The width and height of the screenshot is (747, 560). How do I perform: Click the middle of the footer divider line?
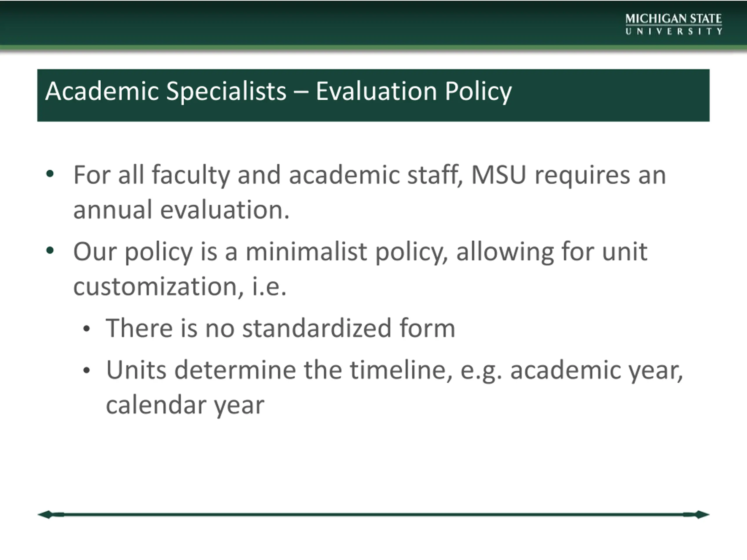(373, 514)
